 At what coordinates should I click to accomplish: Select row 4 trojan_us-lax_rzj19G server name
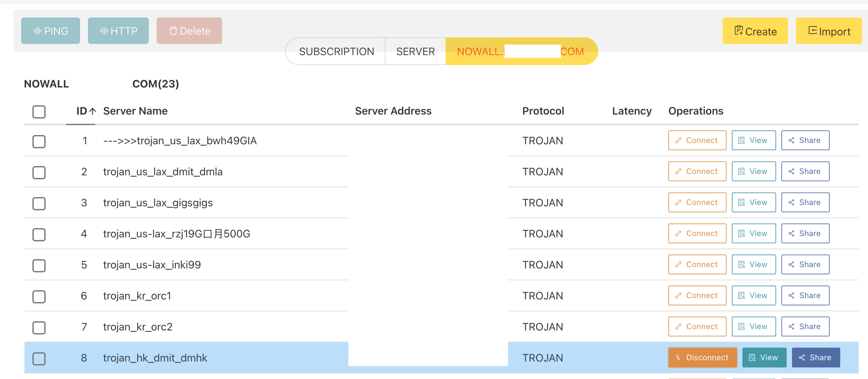tap(176, 234)
